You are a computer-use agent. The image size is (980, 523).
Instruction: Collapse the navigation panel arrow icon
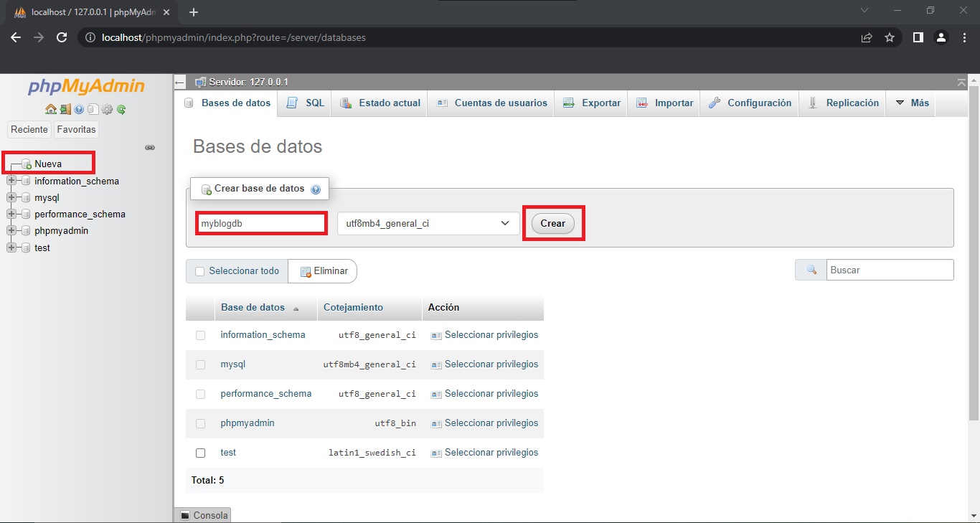[x=180, y=83]
